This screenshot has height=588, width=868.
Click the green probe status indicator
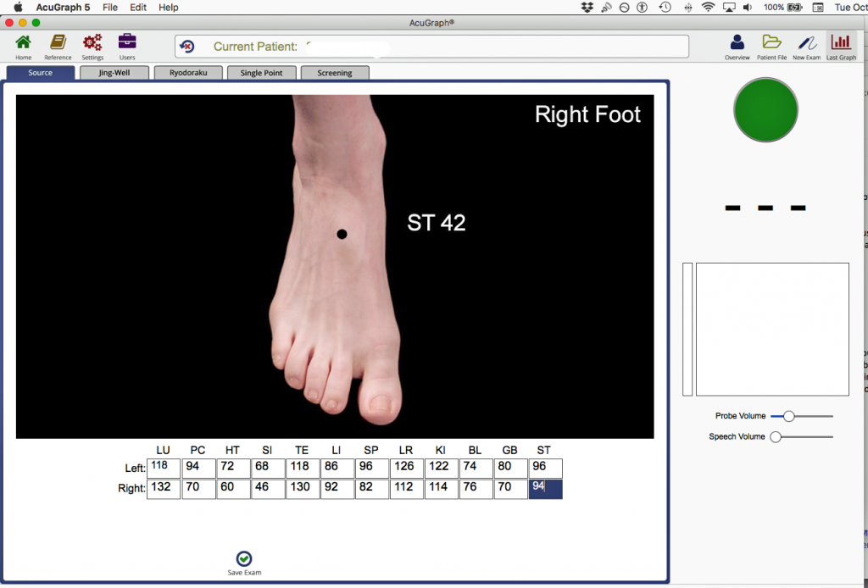click(765, 110)
